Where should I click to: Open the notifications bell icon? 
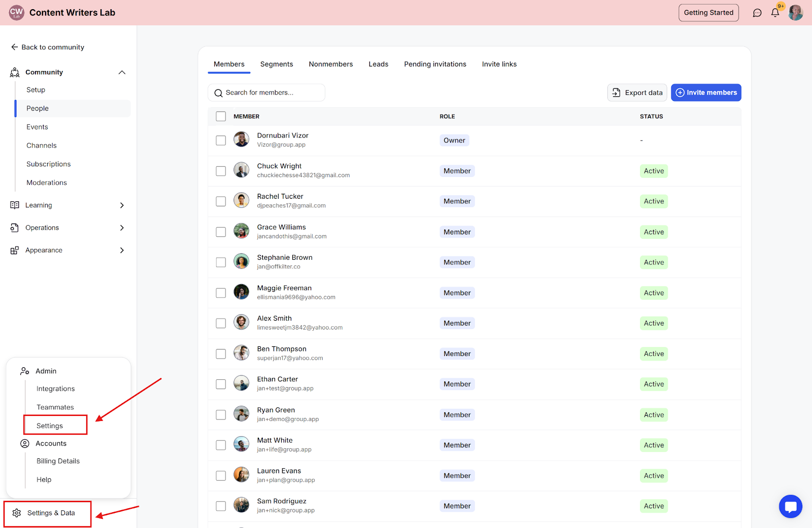point(775,13)
